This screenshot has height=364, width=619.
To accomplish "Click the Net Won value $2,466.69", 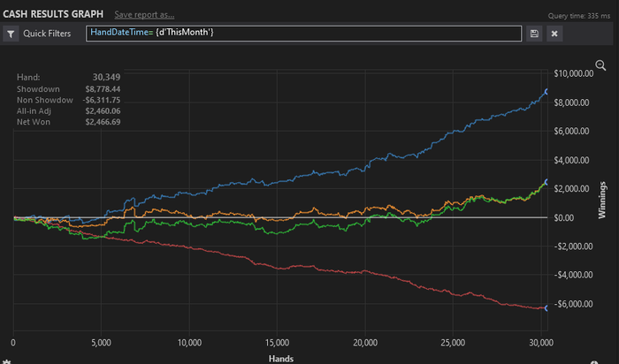I will click(x=103, y=122).
